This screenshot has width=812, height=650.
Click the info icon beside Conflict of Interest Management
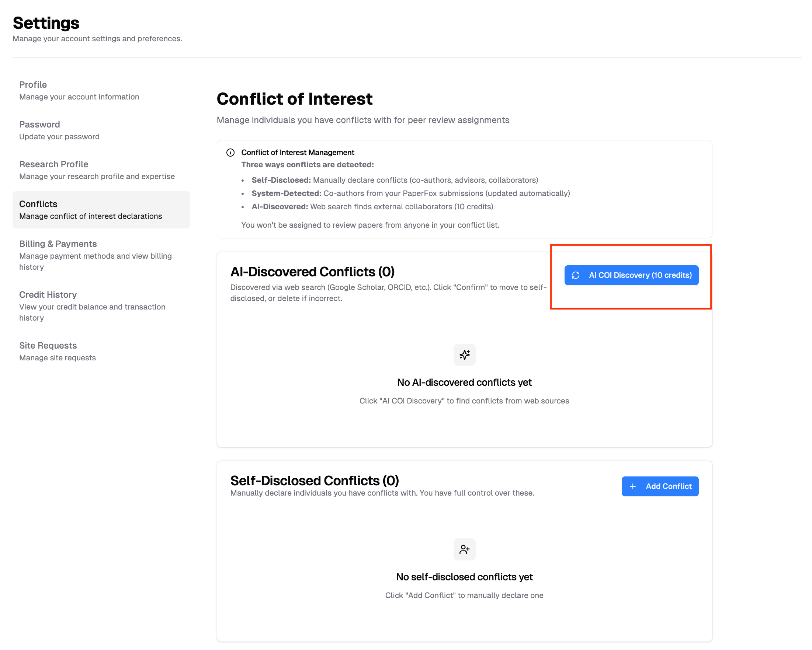tap(230, 153)
